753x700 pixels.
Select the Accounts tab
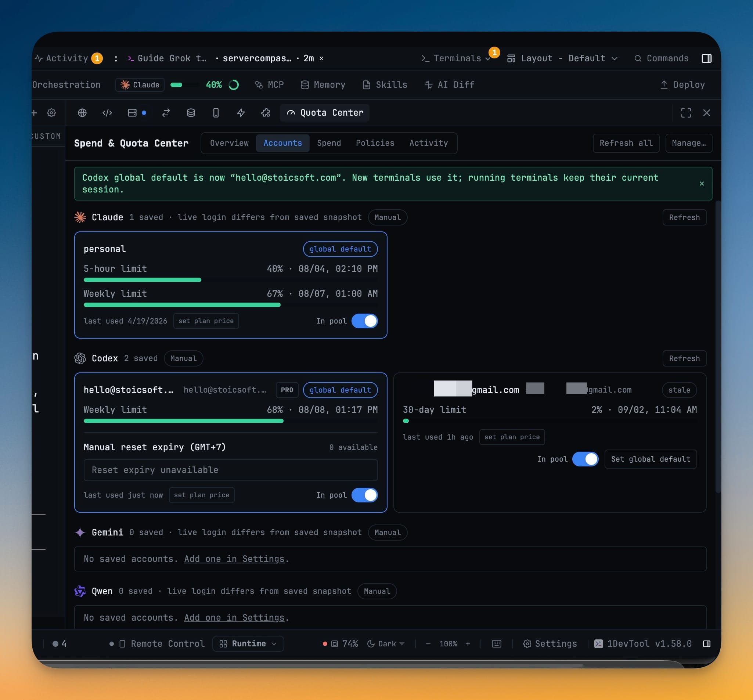282,143
